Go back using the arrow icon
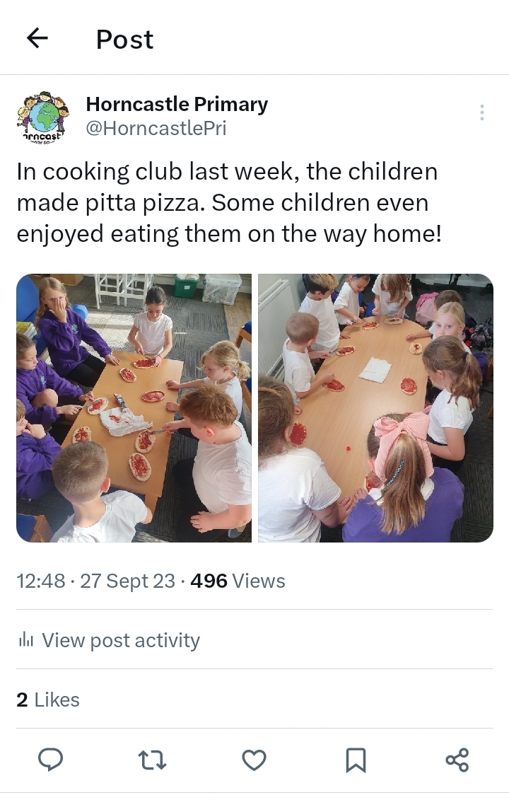Screen dimensions: 509x812 [37, 38]
